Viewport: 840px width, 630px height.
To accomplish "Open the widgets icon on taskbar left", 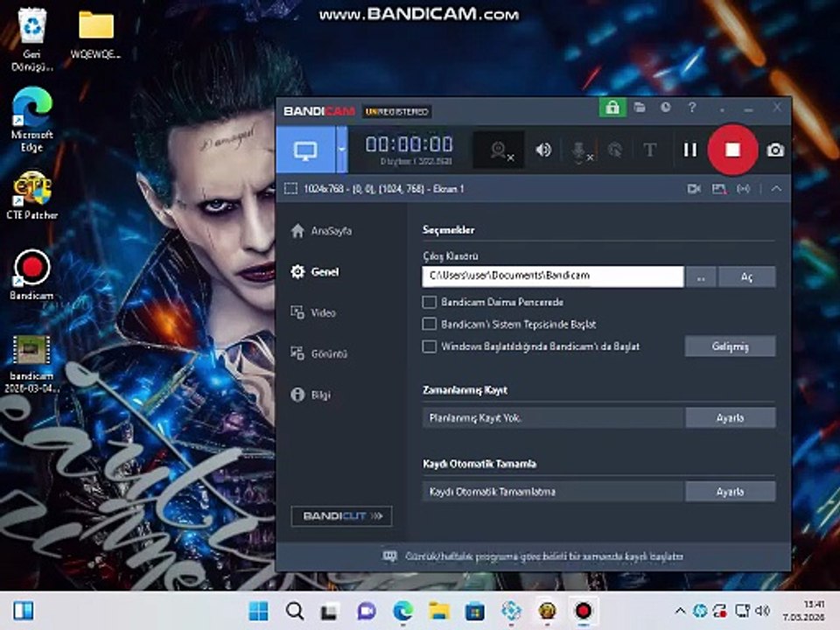I will pos(24,611).
